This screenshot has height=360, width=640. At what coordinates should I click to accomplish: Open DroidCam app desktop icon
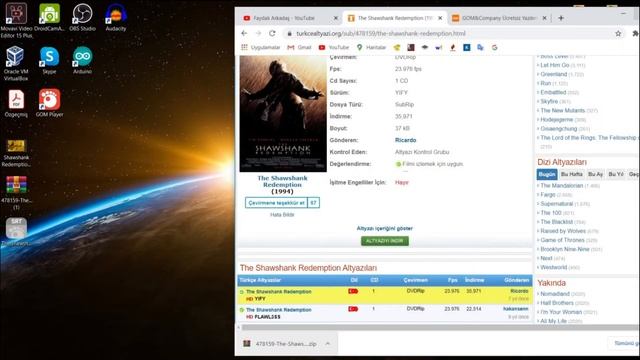tap(49, 17)
